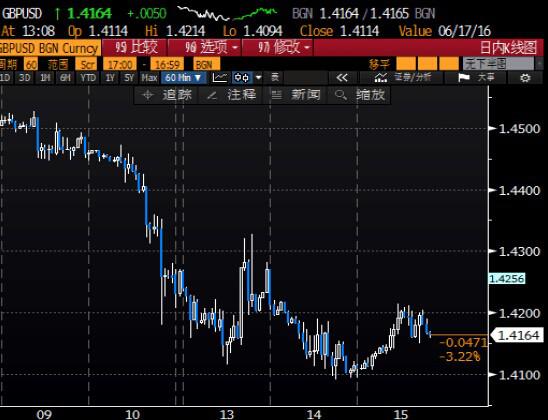
Task: Click the GBPUSD BGN Curncy security field
Action: coord(49,48)
